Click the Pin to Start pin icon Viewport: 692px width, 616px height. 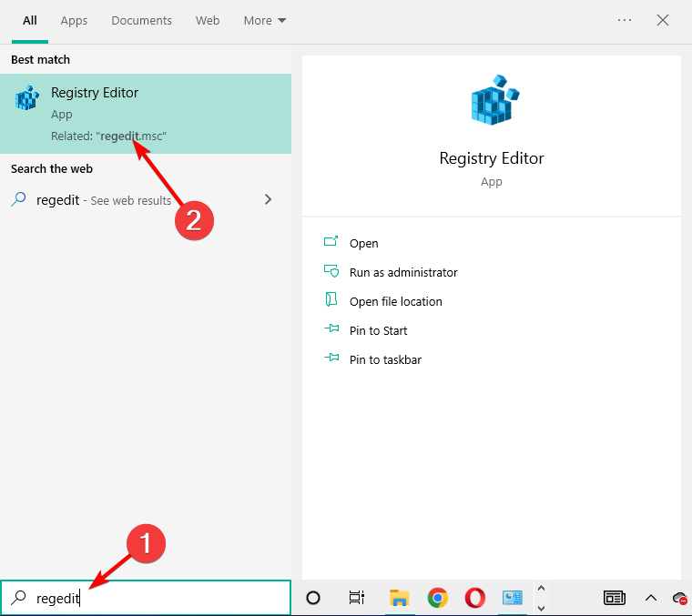(331, 328)
